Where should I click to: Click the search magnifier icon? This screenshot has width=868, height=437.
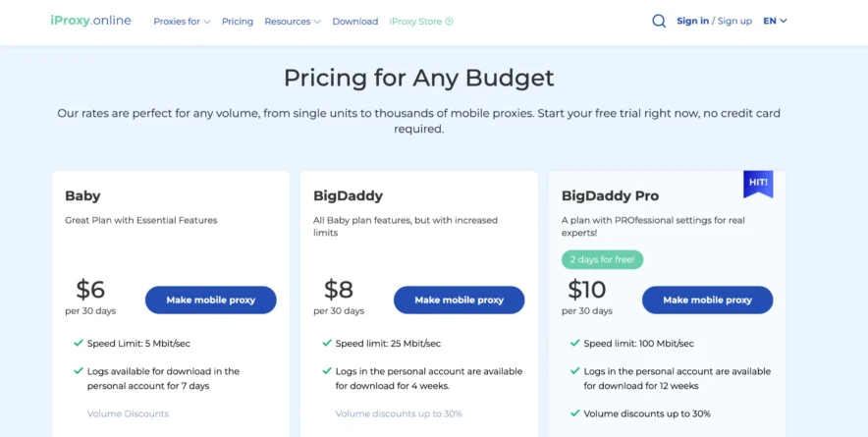[x=659, y=21]
